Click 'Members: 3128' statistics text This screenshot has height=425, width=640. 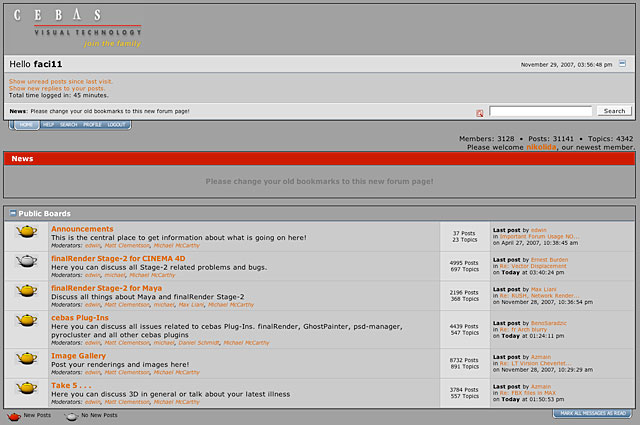point(487,139)
